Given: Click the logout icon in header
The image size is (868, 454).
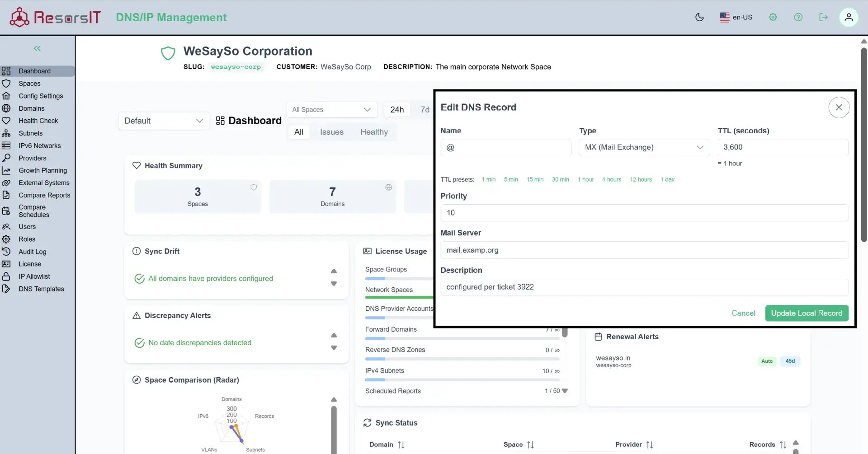Looking at the screenshot, I should tap(824, 17).
